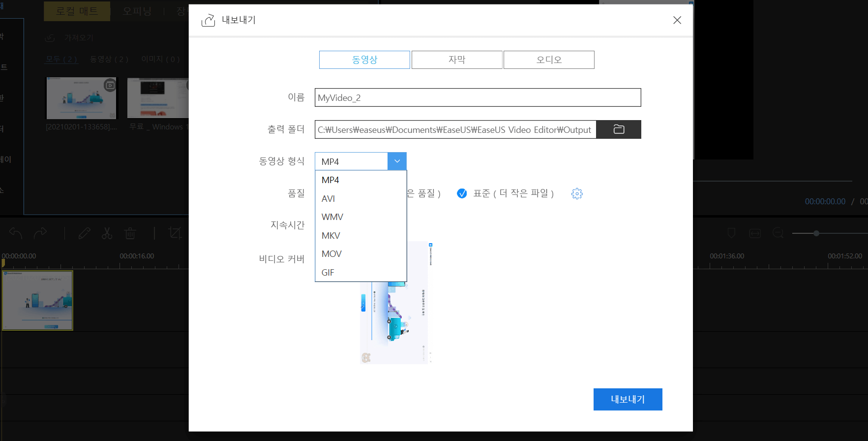Open the 로컬 매트 tab in main window
Screen dimensions: 868x441
(77, 11)
